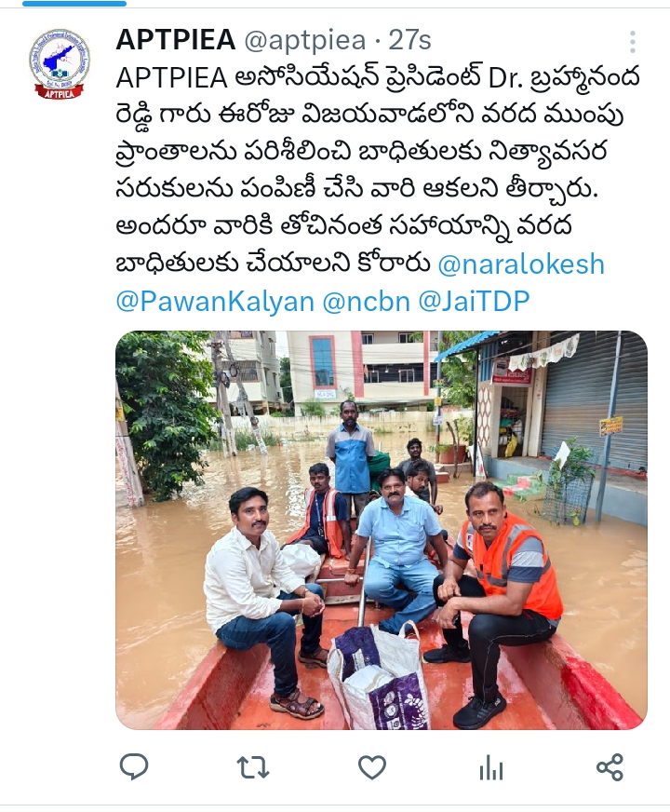
Task: Visit the @naralokesh mention
Action: click(521, 264)
